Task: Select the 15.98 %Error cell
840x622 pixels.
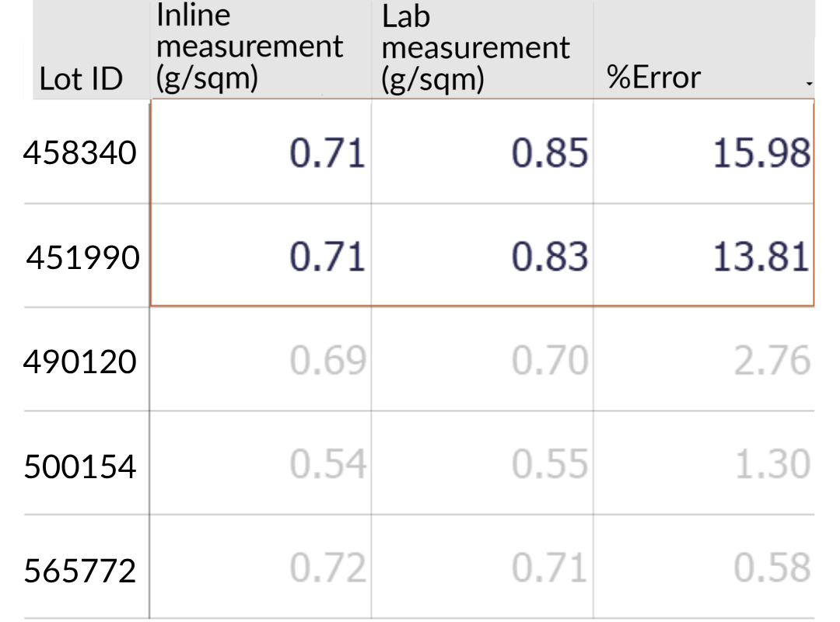Action: click(761, 153)
